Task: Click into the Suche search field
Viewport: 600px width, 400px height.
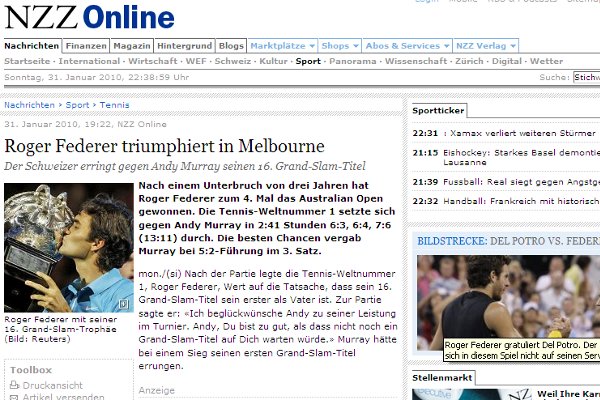Action: 586,76
